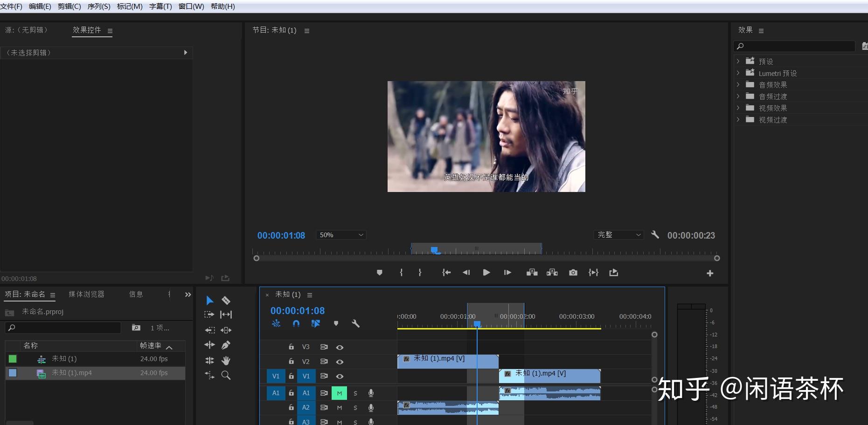Step back one frame
This screenshot has height=425, width=868.
point(466,273)
